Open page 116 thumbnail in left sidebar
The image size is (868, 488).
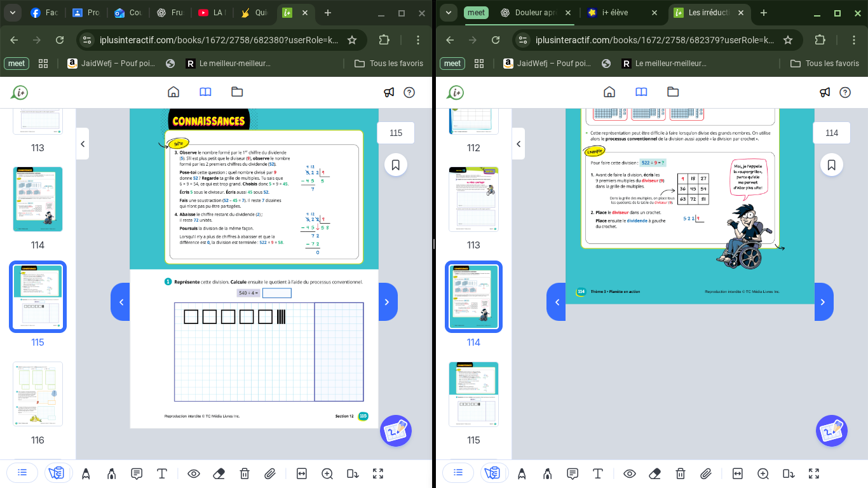click(x=37, y=394)
